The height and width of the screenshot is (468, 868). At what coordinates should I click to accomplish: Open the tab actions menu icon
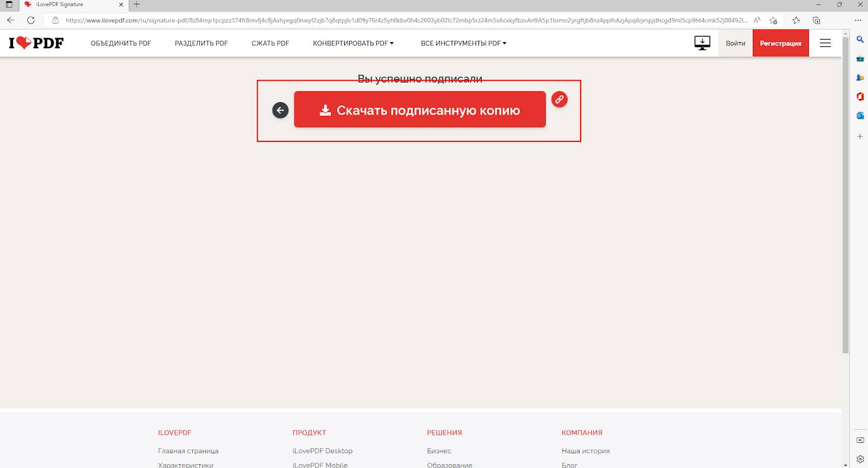pos(9,4)
